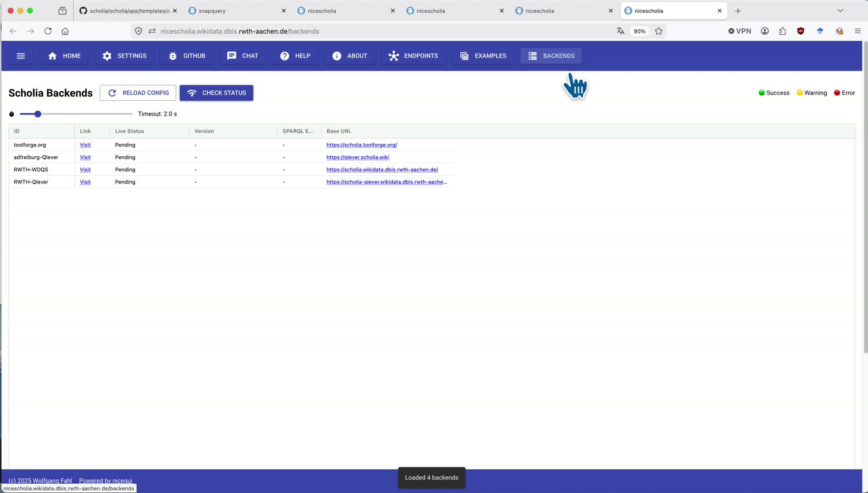
Task: Open the tracking protection shield icon
Action: 138,31
